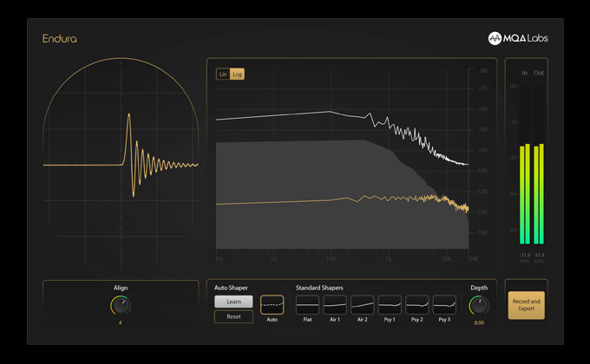Click the Align knob
The width and height of the screenshot is (590, 364).
[121, 306]
